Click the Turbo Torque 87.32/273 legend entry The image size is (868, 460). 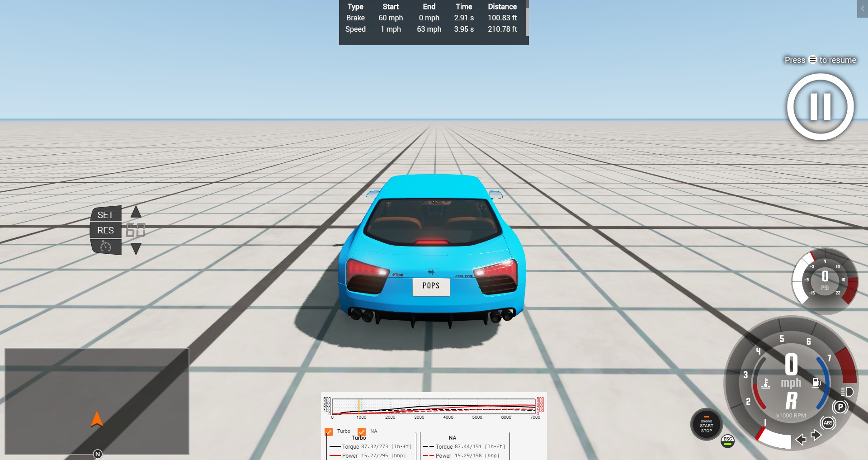(x=371, y=446)
